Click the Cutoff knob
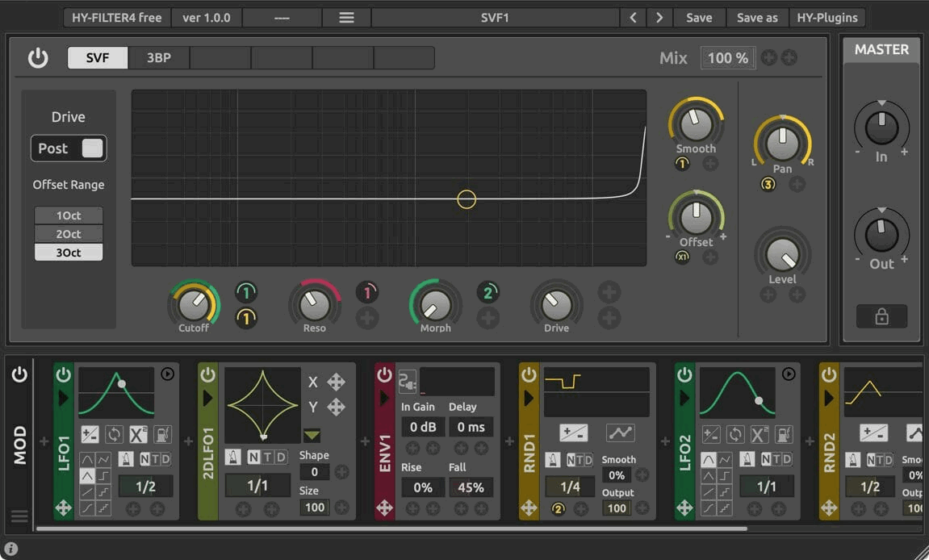The image size is (929, 560). point(193,304)
